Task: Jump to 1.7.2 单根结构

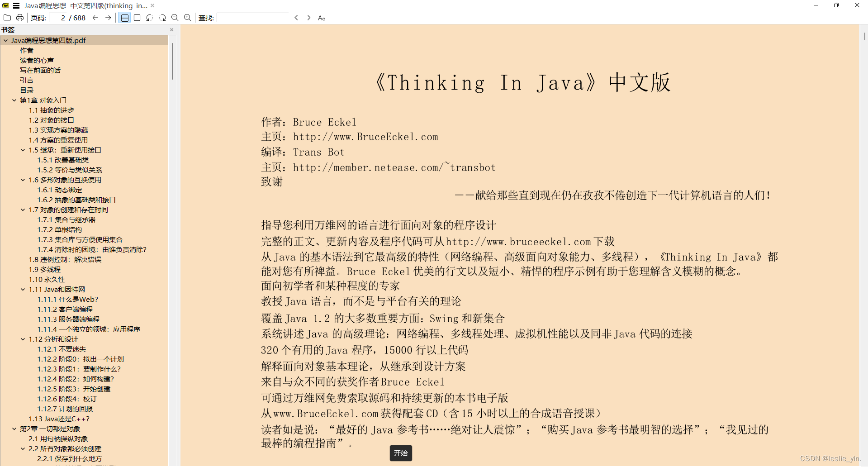Action: pyautogui.click(x=60, y=229)
